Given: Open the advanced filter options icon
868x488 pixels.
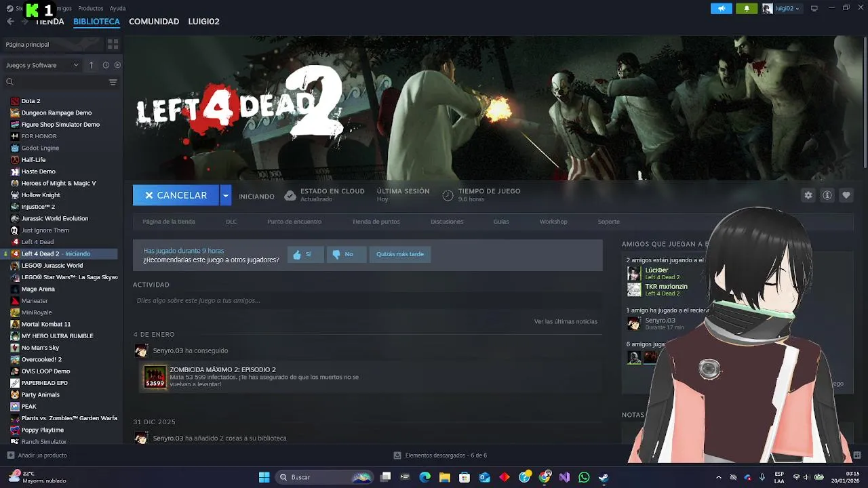Looking at the screenshot, I should click(113, 82).
